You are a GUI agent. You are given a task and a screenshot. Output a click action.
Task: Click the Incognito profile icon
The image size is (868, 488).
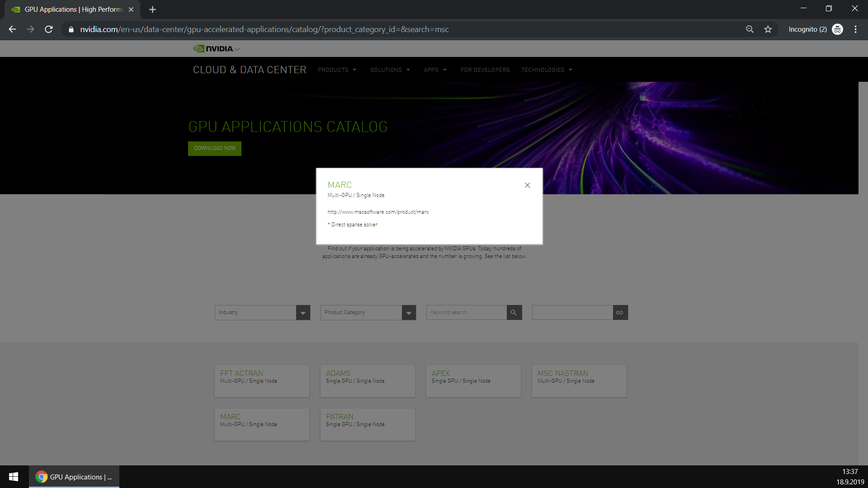837,29
